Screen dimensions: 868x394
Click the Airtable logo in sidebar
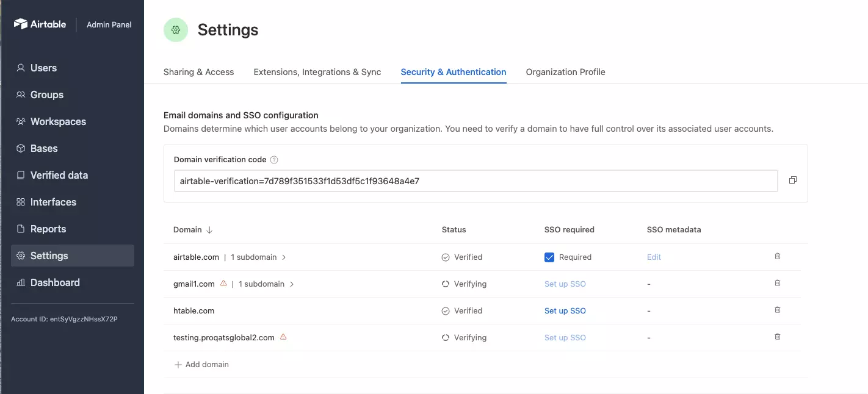40,24
